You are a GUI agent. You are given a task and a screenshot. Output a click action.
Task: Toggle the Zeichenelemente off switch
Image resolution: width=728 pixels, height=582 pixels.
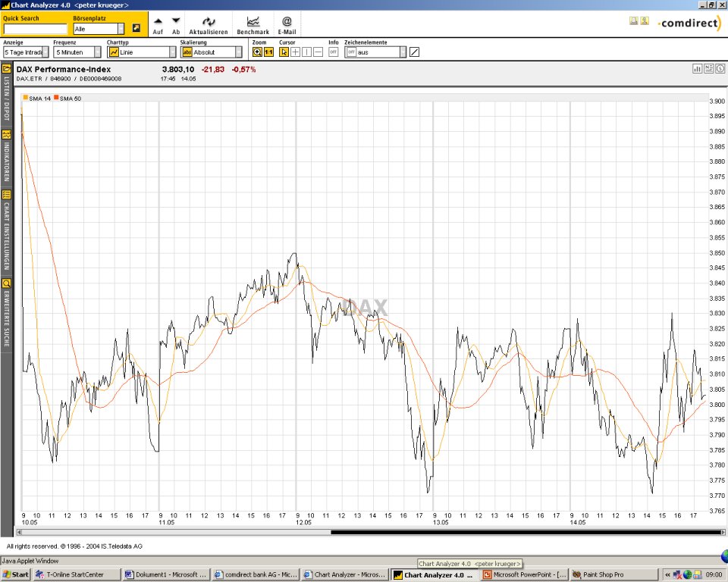(x=351, y=52)
